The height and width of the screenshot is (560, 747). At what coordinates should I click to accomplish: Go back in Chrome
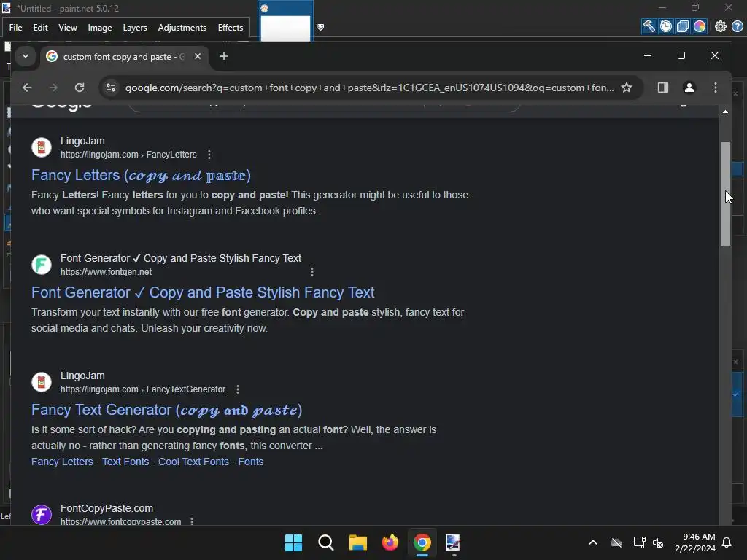[27, 87]
